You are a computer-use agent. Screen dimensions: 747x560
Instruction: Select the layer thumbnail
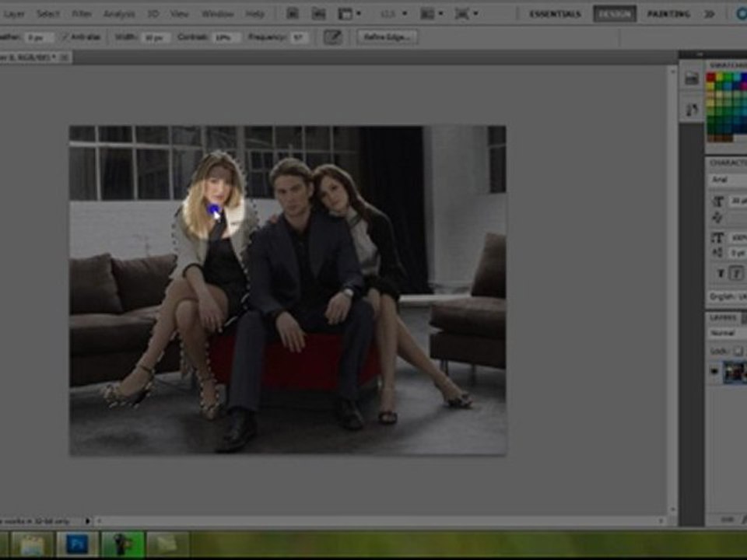pyautogui.click(x=735, y=372)
